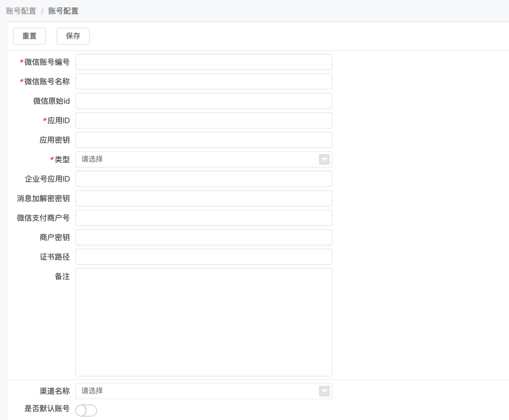The image size is (509, 420).
Task: Focus the 企业号应用ID input field
Action: 204,178
